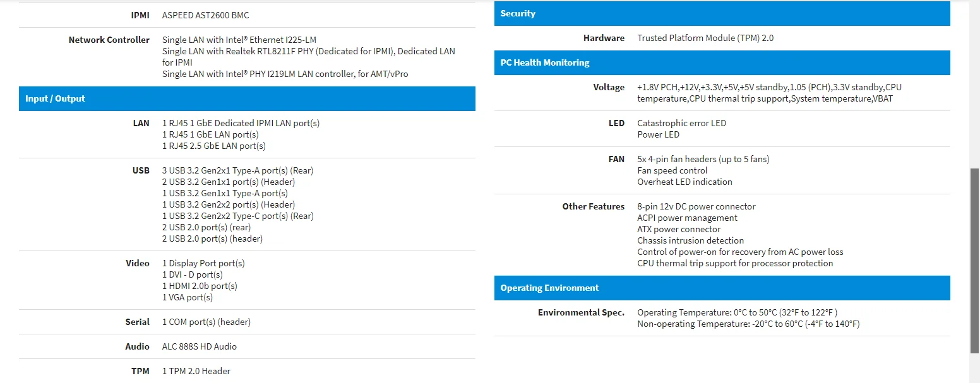Click 'Trusted Platform Module (TPM) 2.0'
Screen dimensions: 980x383
[x=705, y=38]
